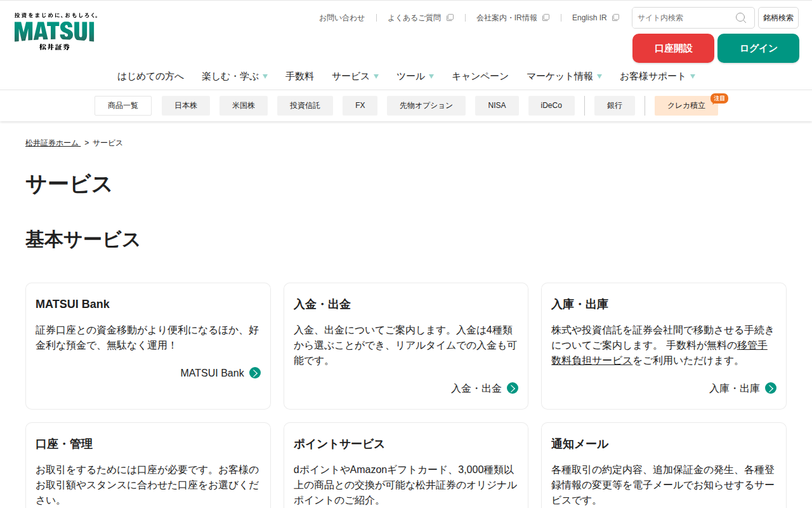Click the green arrow icon beside 入金・出金
812x508 pixels.
coord(513,388)
